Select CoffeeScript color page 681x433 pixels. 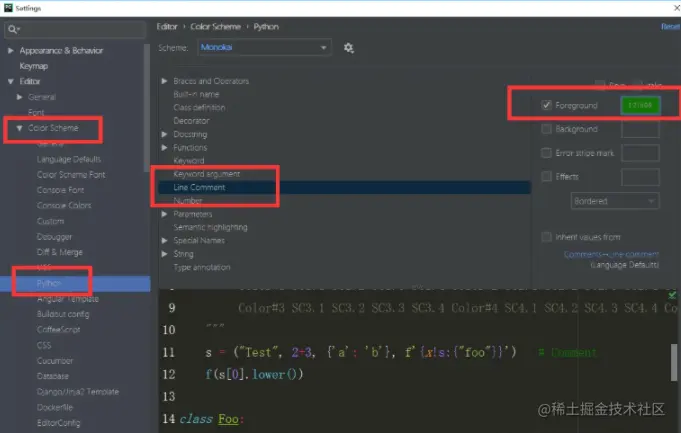point(58,330)
